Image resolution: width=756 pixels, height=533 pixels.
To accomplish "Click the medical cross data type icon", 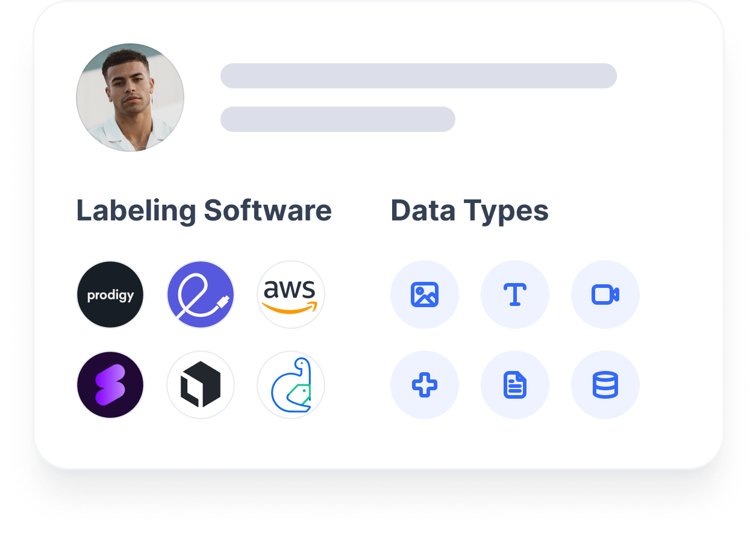I will 425,385.
